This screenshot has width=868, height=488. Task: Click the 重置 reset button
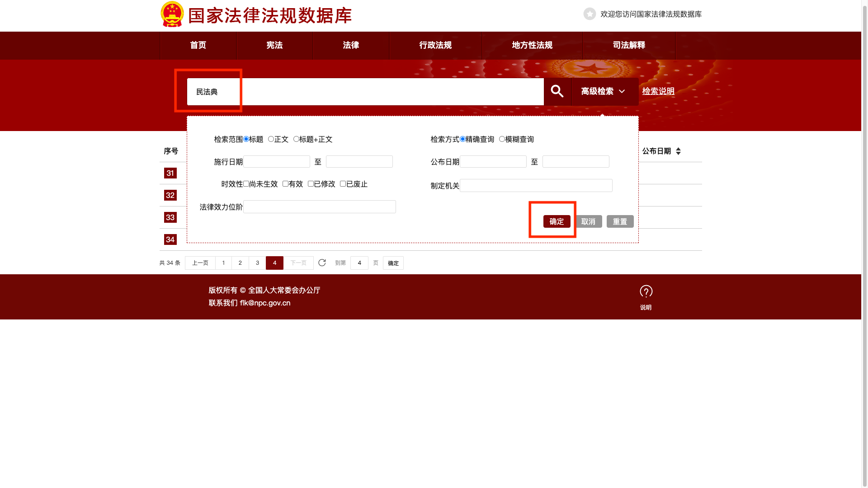click(620, 221)
